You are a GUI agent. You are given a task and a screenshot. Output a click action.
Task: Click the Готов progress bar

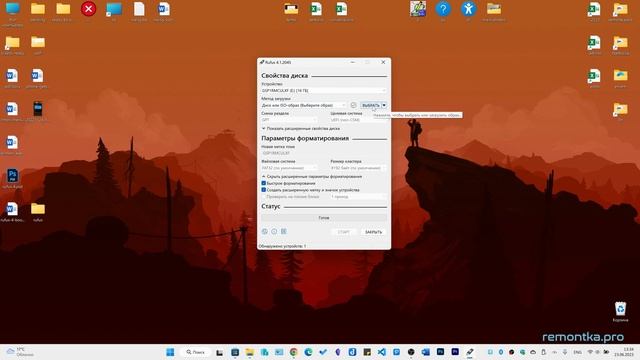[x=324, y=218]
